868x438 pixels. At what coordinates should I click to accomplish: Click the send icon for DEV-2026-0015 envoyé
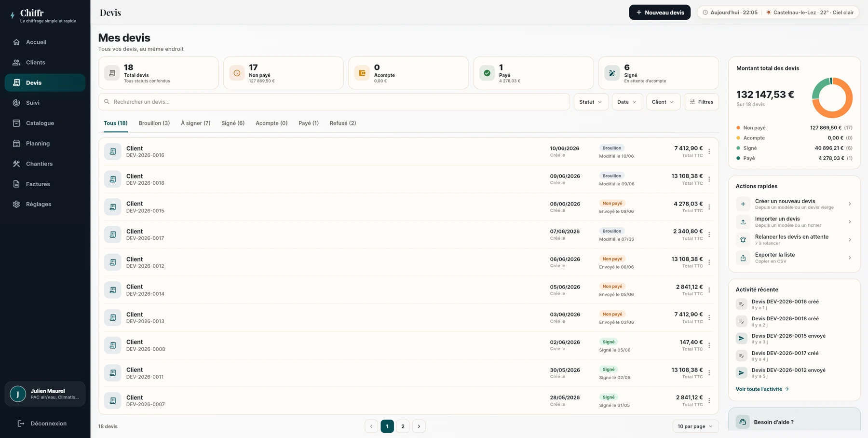(742, 339)
